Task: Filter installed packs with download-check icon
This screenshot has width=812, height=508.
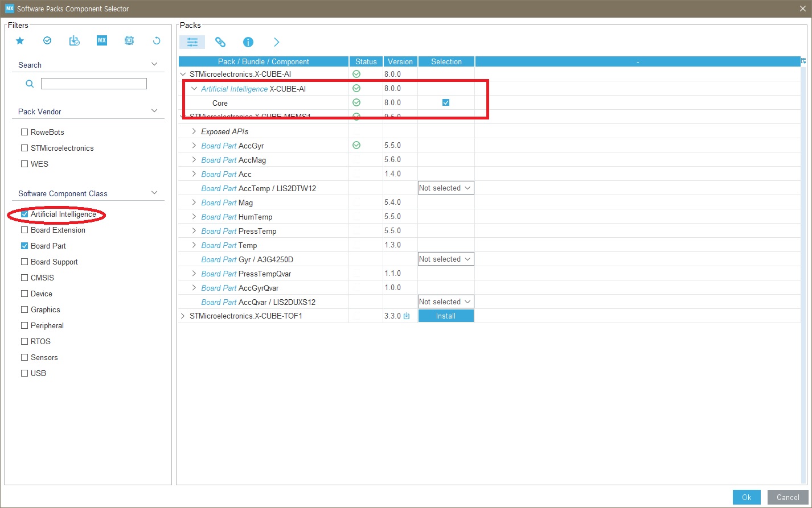Action: point(75,40)
